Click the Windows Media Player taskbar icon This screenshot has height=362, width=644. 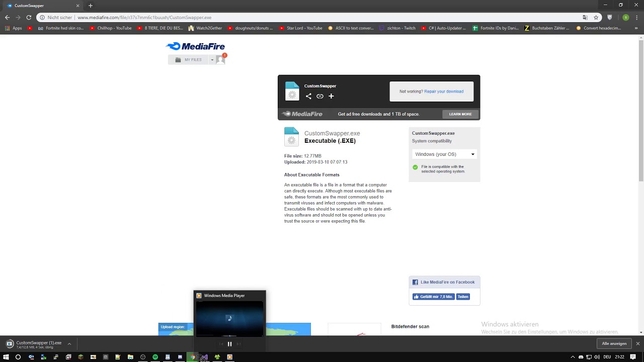point(229,357)
